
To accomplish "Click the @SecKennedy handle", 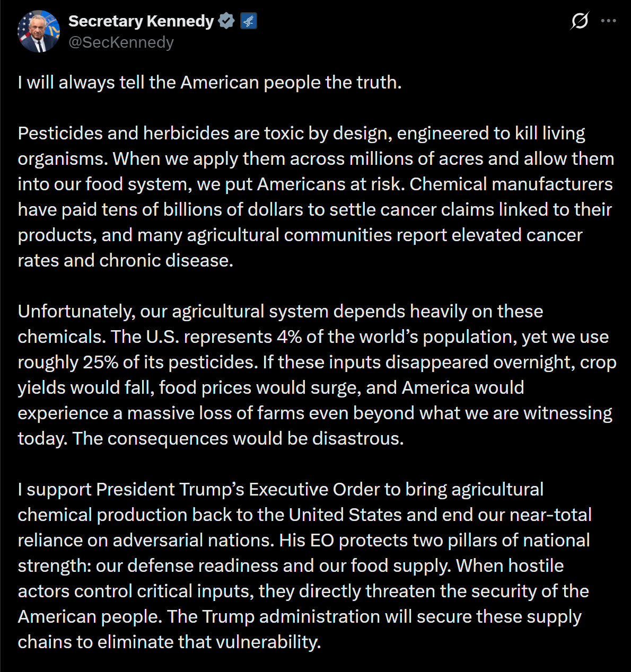I will coord(121,42).
